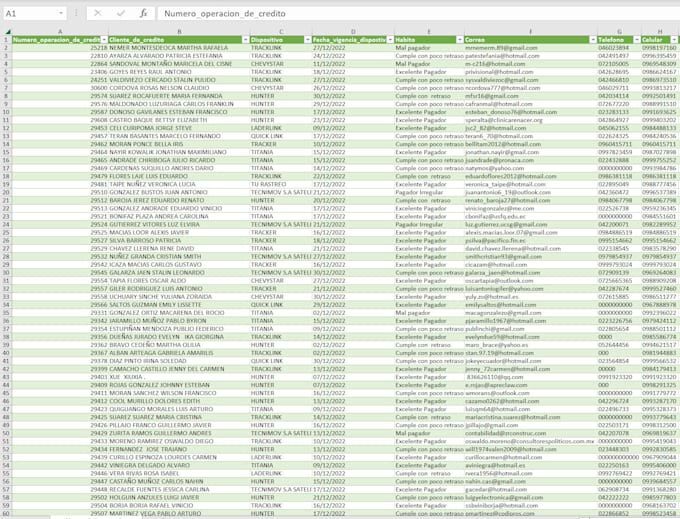Select column C header

pos(281,32)
